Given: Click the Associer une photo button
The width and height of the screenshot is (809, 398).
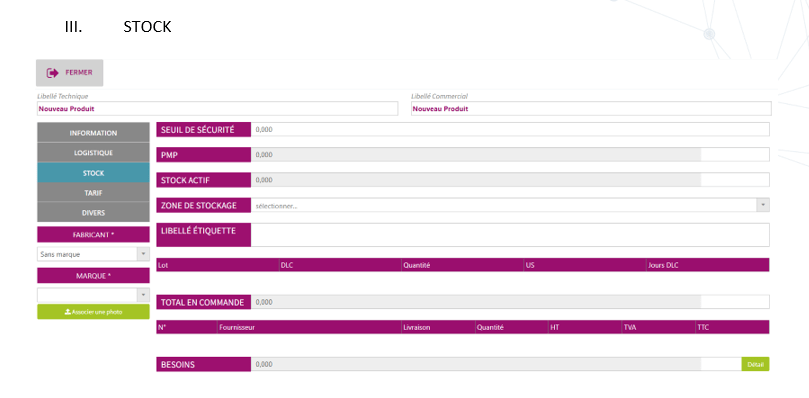Looking at the screenshot, I should click(x=93, y=312).
